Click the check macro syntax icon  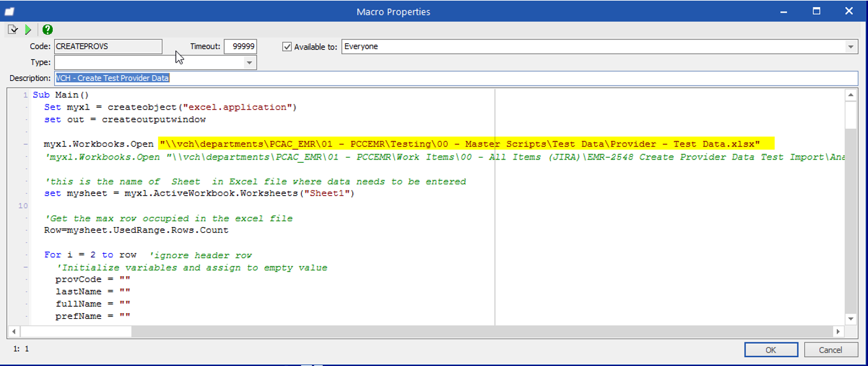click(x=13, y=29)
